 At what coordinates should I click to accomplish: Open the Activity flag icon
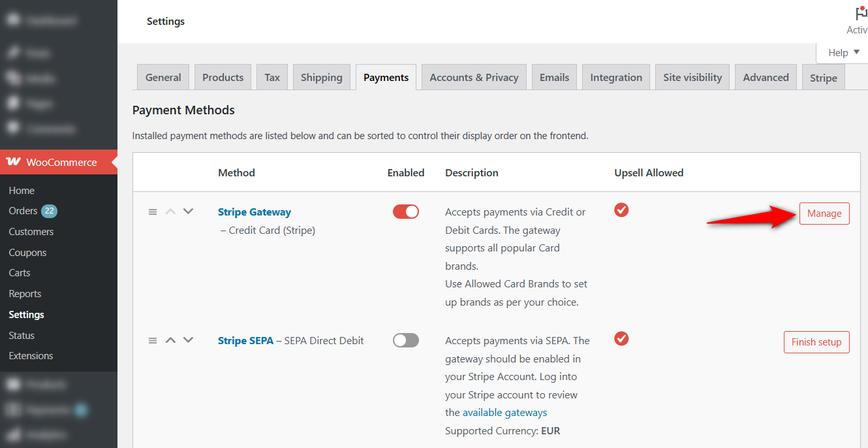point(861,14)
